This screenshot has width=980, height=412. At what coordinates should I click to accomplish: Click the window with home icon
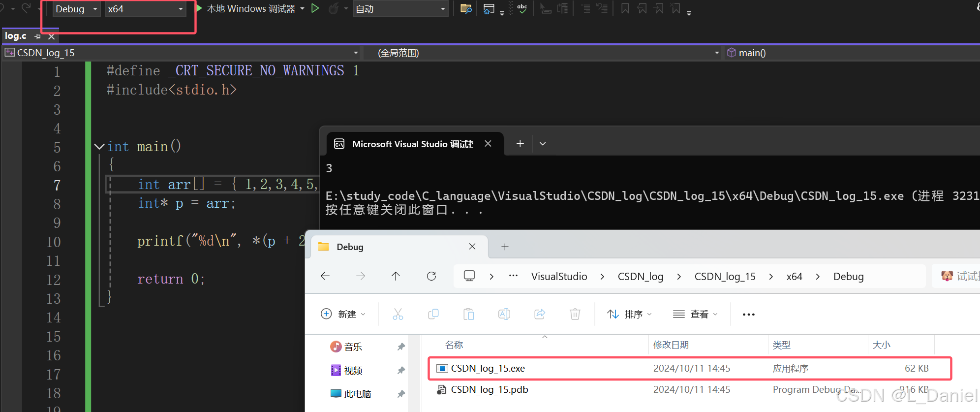(489, 9)
